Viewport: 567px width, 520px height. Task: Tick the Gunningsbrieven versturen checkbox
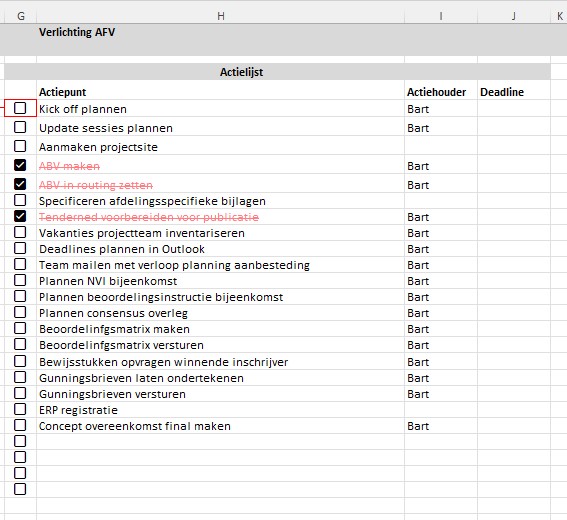(20, 393)
